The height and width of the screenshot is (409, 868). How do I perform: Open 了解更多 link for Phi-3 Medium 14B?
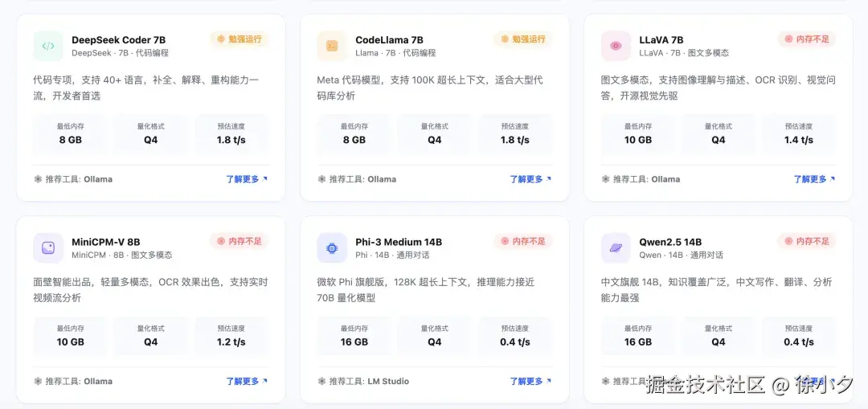point(530,381)
